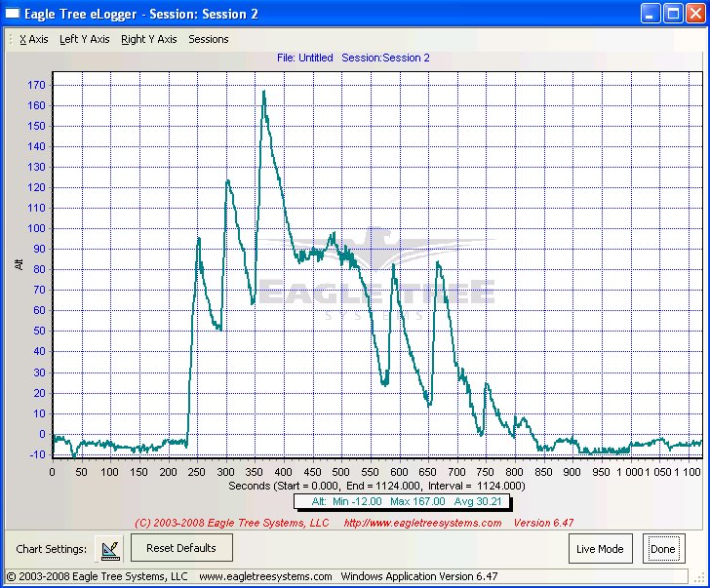This screenshot has height=588, width=710.
Task: Switch to Live Mode
Action: [x=600, y=549]
